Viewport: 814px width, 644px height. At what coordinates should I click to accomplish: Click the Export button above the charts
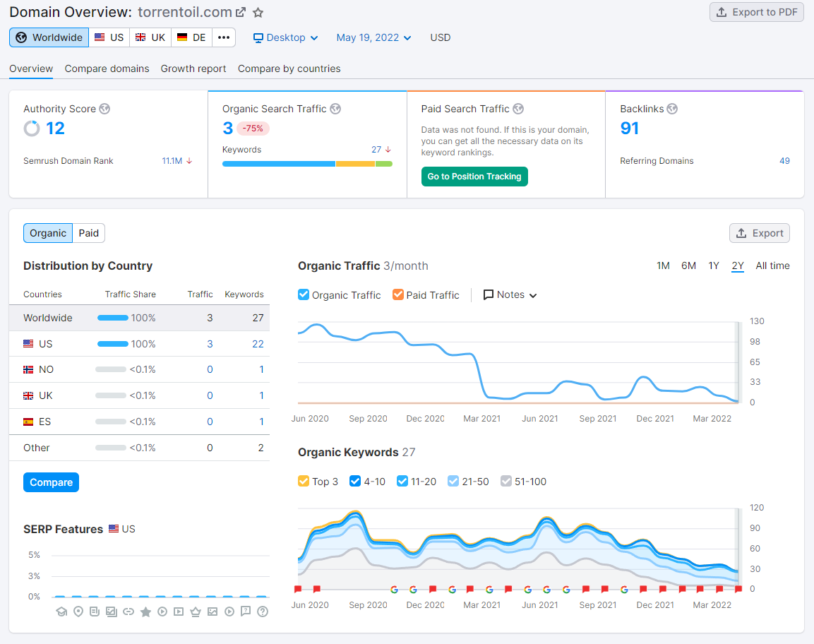click(x=760, y=233)
